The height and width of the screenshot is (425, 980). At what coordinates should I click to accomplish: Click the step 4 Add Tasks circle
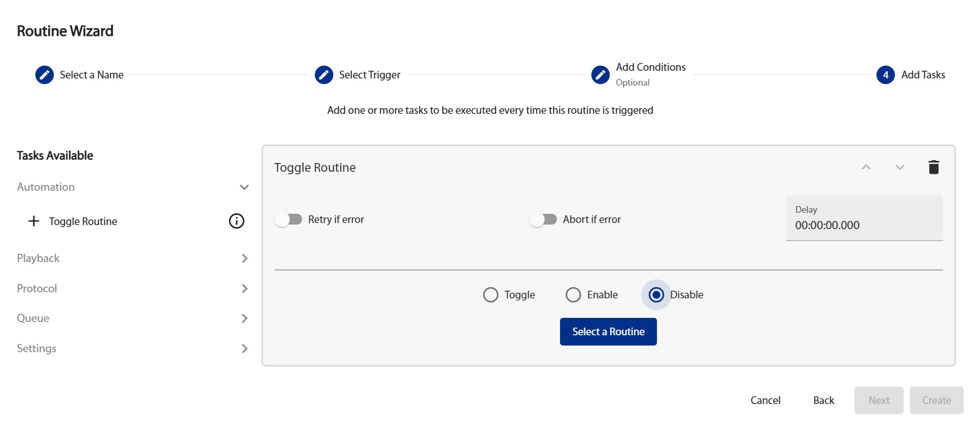point(886,75)
